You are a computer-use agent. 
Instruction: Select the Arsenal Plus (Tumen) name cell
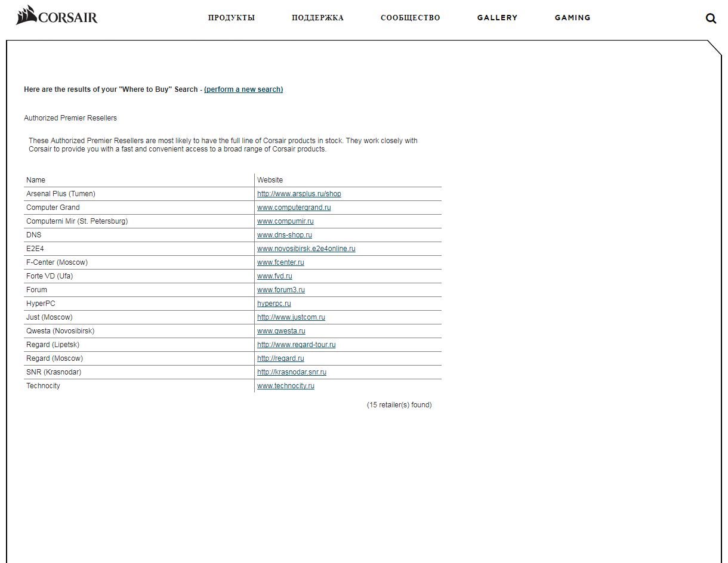(139, 194)
